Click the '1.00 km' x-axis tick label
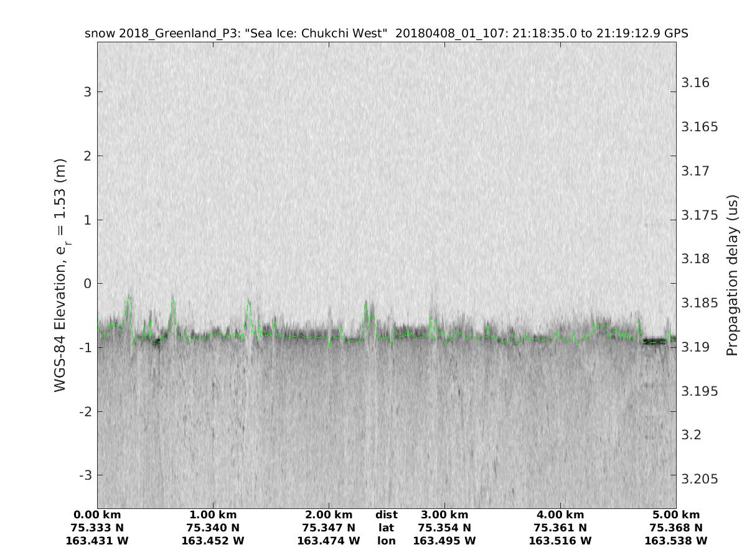747x560 pixels. pyautogui.click(x=213, y=515)
